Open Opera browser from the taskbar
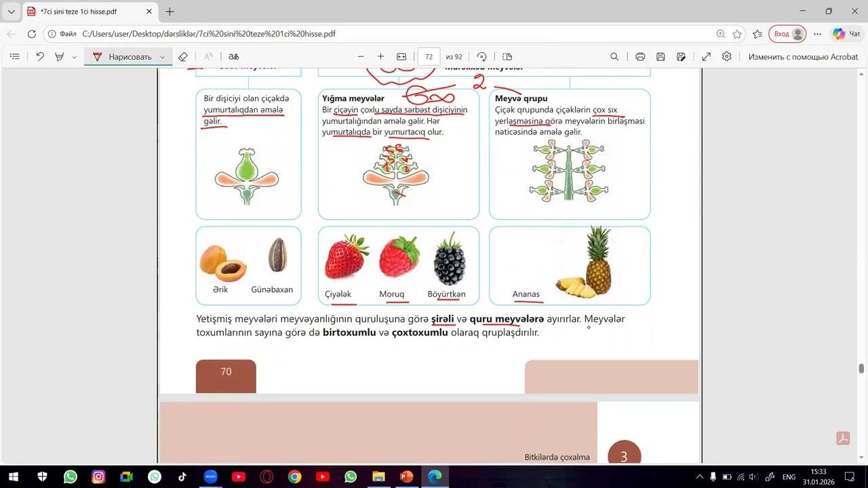The image size is (868, 488). (x=267, y=476)
